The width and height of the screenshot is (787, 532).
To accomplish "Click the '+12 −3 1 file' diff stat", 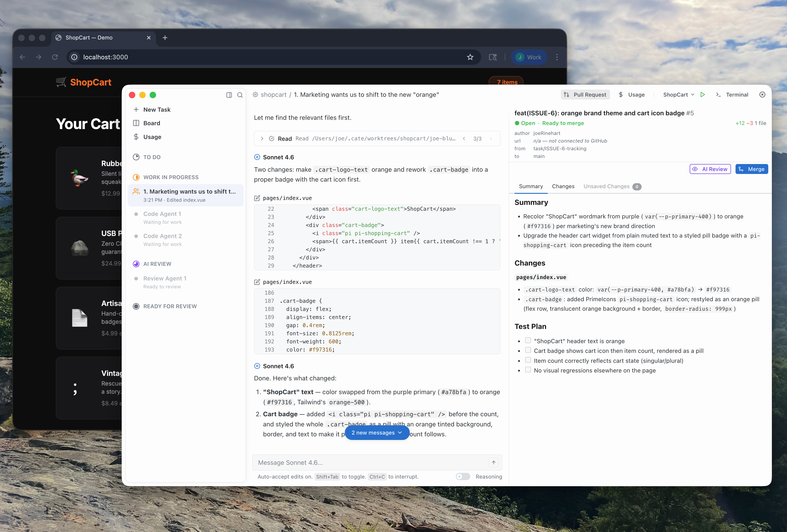I will (x=750, y=123).
